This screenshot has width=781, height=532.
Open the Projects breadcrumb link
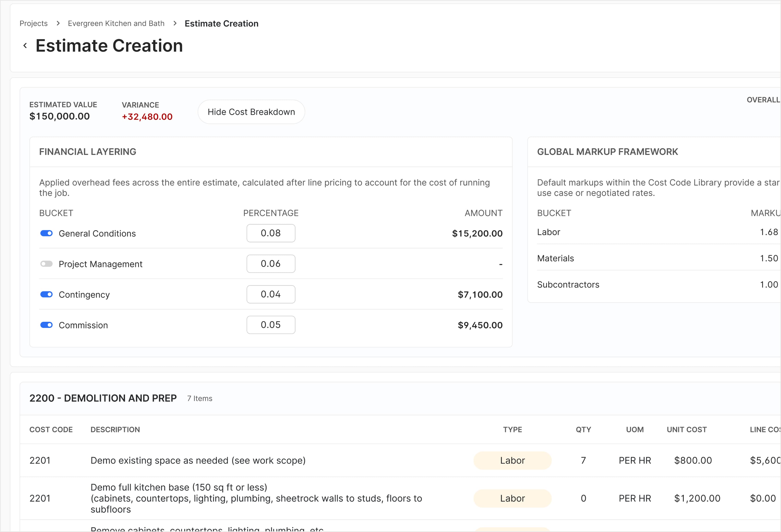point(34,24)
